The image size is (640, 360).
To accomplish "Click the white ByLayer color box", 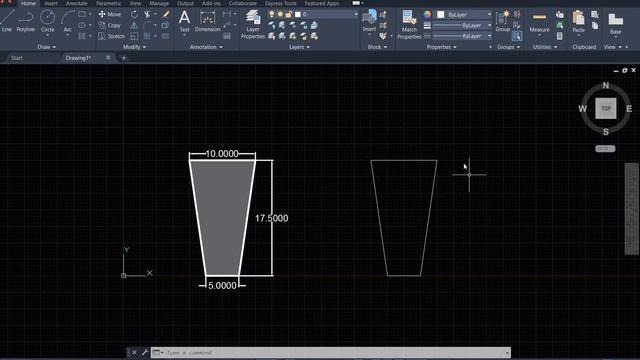I will tap(440, 14).
